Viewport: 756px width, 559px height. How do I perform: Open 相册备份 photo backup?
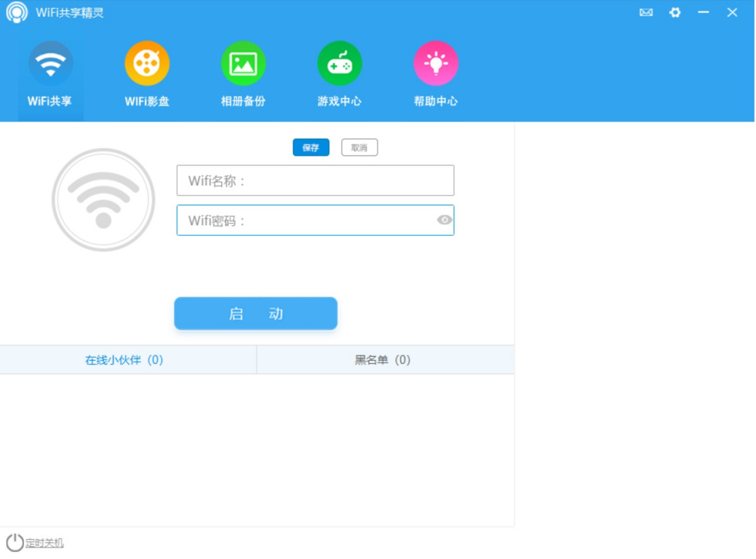click(243, 74)
